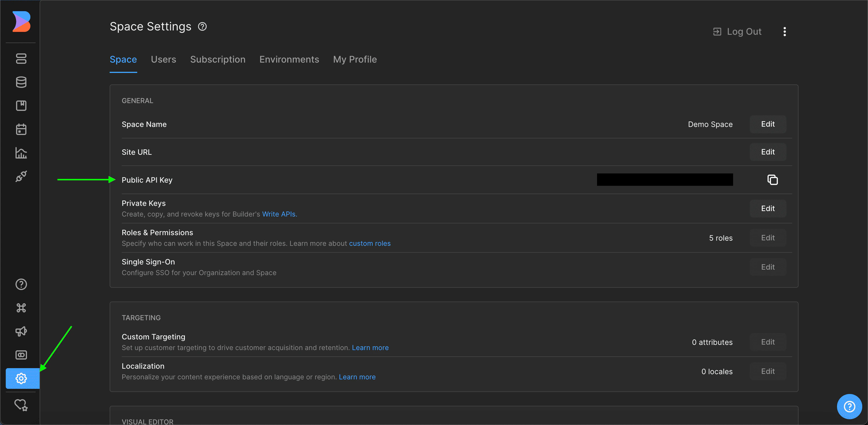Copy the Public API Key
This screenshot has height=425, width=868.
772,180
